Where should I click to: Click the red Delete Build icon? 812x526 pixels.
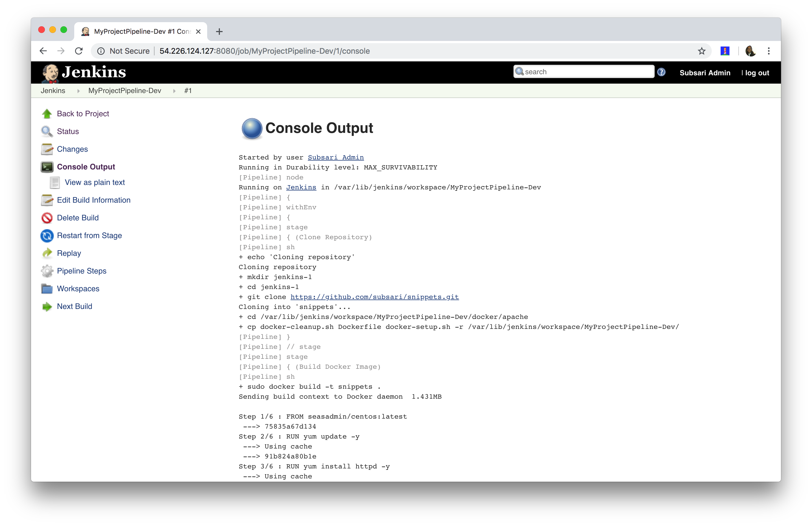47,218
